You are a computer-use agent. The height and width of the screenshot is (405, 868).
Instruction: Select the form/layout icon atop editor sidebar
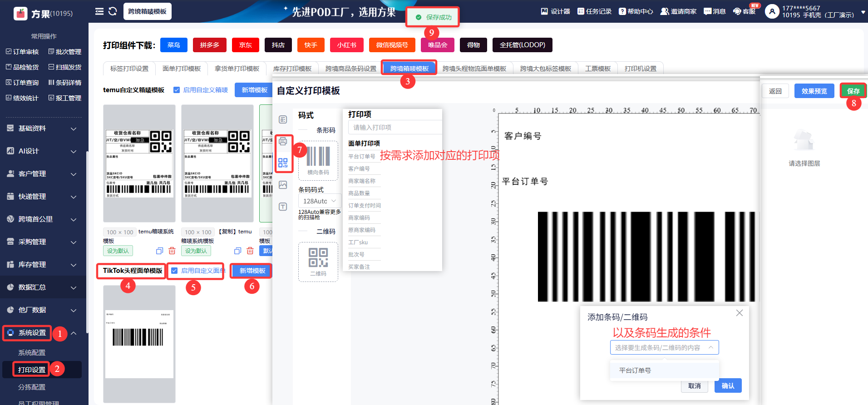click(x=283, y=119)
